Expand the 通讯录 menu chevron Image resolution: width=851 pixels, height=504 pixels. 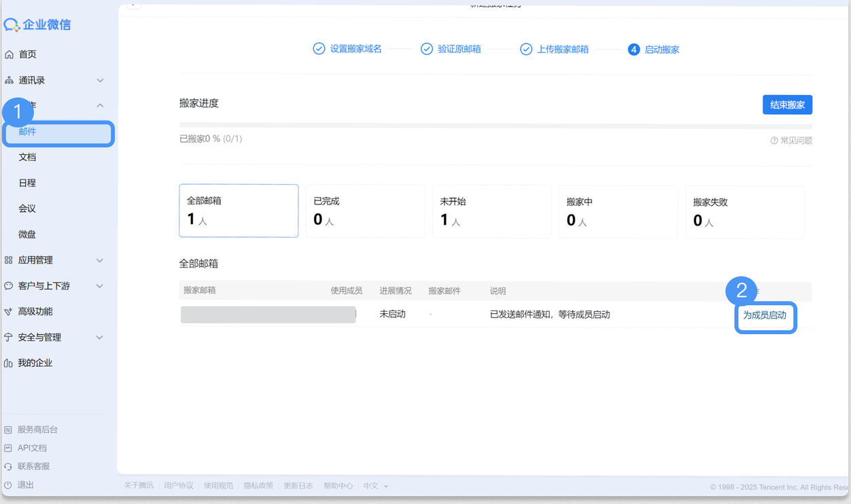[x=100, y=80]
